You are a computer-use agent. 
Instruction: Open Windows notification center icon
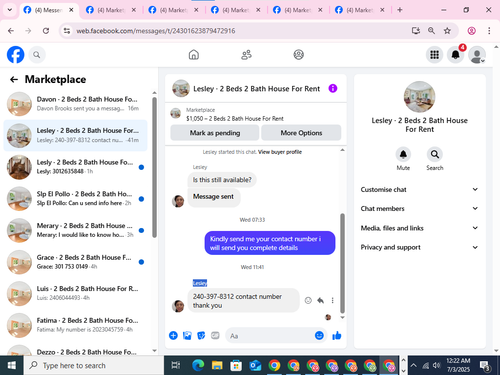pyautogui.click(x=485, y=366)
